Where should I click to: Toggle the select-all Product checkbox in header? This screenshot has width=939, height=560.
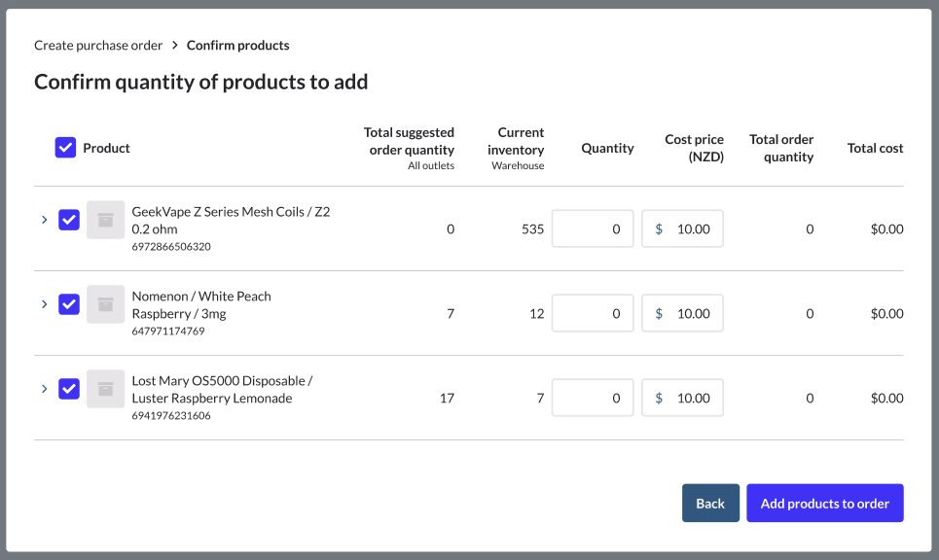pyautogui.click(x=65, y=148)
